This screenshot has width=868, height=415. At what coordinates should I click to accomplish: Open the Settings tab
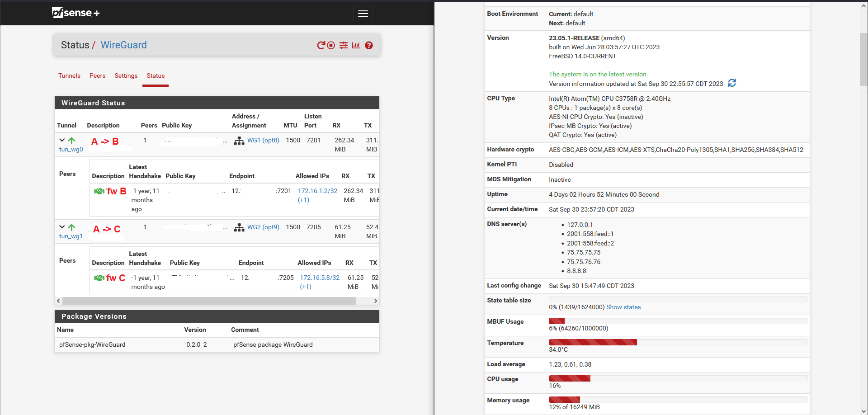coord(126,75)
